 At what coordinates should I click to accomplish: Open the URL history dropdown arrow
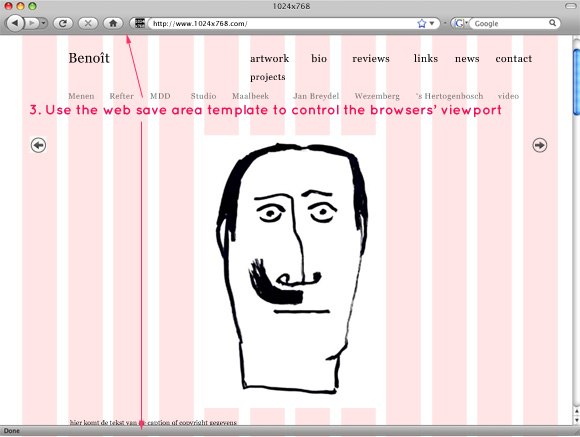(432, 24)
